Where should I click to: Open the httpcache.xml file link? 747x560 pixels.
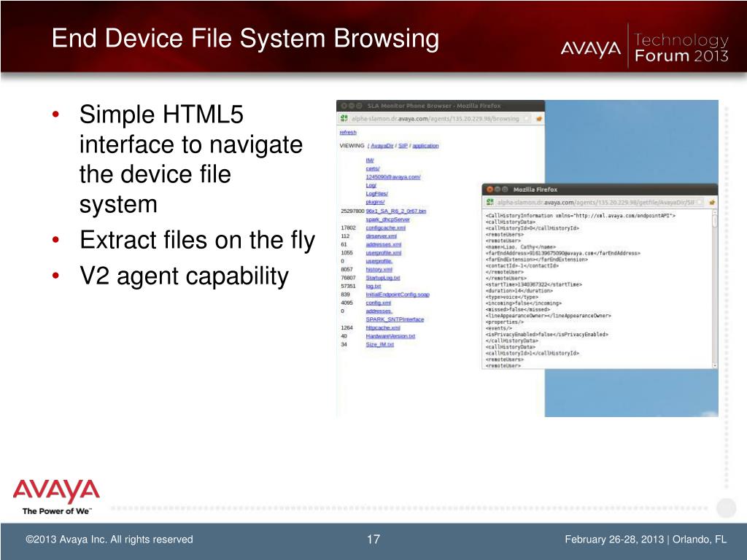tap(383, 328)
